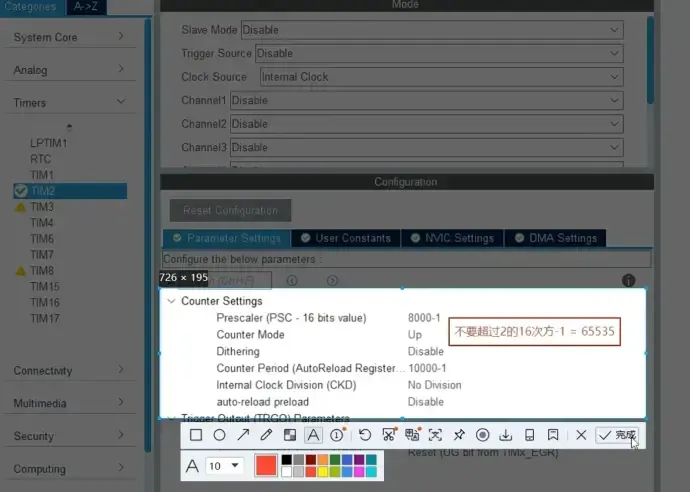
Task: Select TIM3 in the timers list
Action: tap(42, 207)
